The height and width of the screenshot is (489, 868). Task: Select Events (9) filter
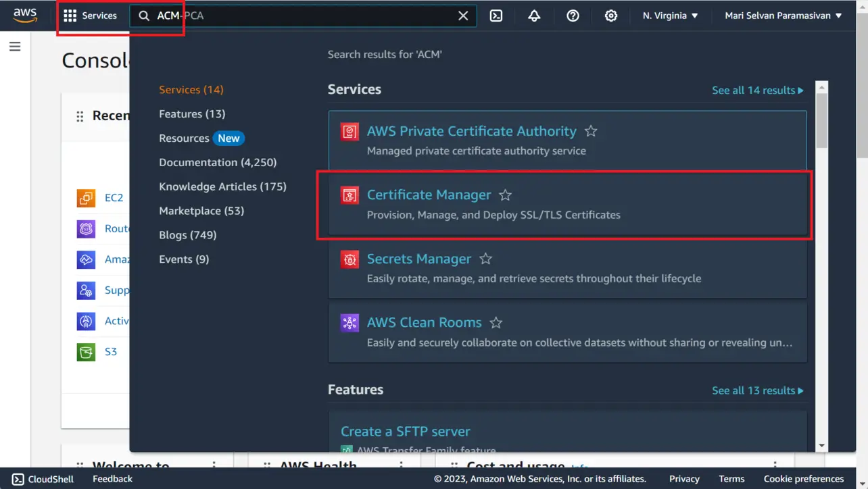click(184, 259)
